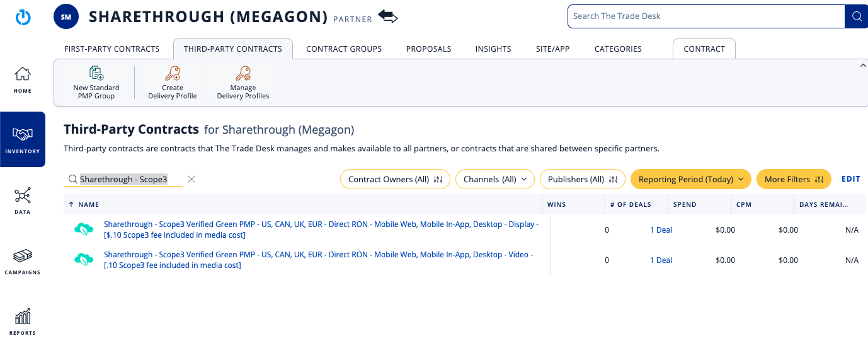Open the Contract Groups tab

coord(344,49)
